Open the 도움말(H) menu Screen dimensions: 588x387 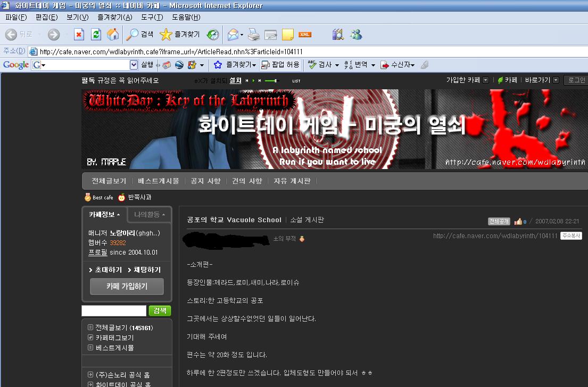(x=186, y=17)
